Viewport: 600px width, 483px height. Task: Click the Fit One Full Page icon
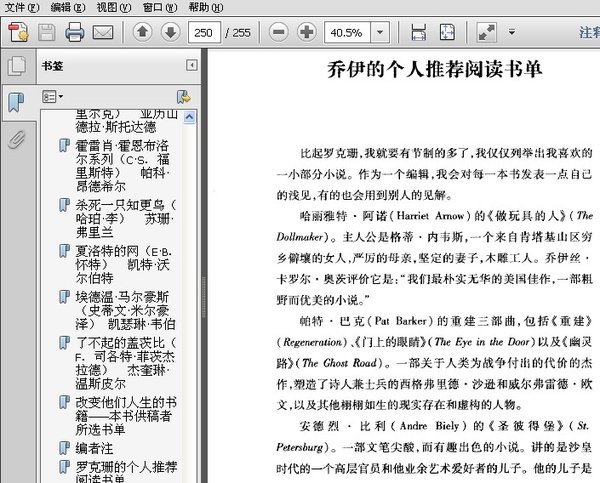pos(447,32)
